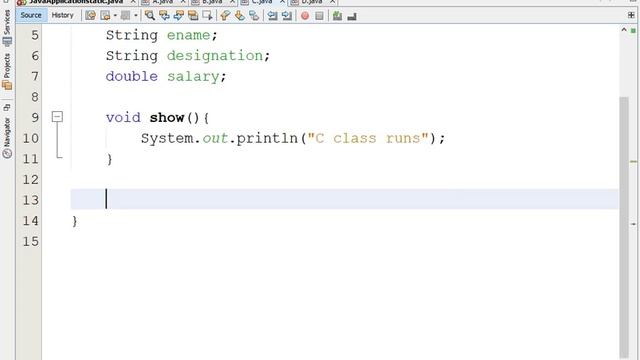Click the restore window group icon above Navigator
640x360 pixels.
coord(7,108)
